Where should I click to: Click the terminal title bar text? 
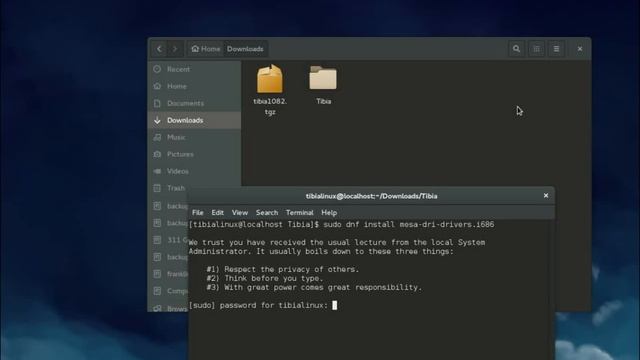click(x=371, y=196)
